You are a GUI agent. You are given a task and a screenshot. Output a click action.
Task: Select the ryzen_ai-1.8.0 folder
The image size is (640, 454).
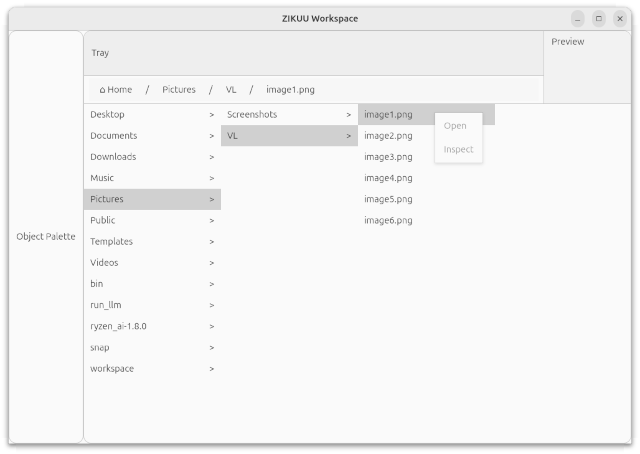152,326
